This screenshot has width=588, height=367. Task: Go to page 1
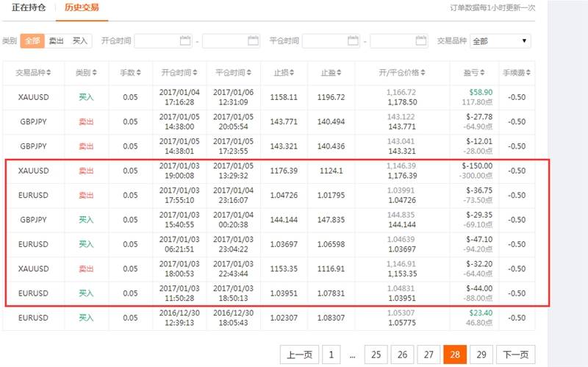click(331, 354)
